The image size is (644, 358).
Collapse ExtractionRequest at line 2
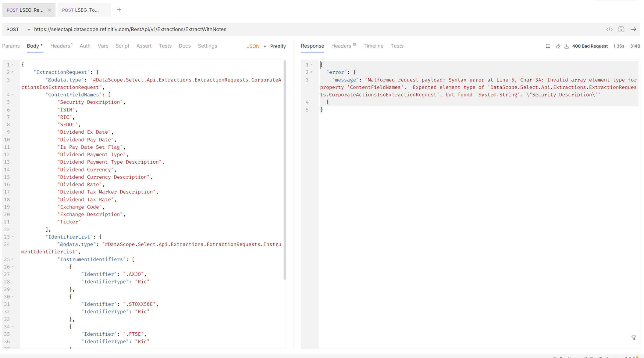pyautogui.click(x=13, y=72)
